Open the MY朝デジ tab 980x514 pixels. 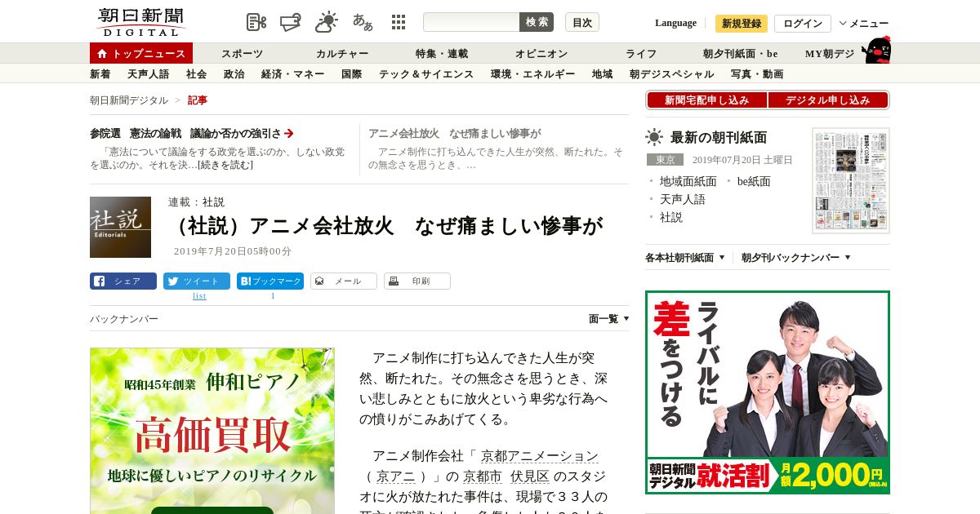(830, 54)
